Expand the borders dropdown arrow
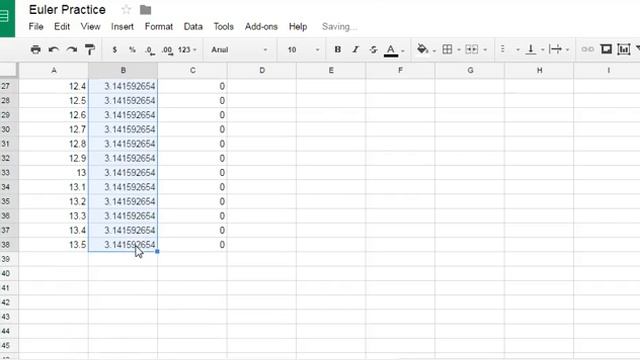Viewport: 640px width, 360px height. [x=459, y=50]
